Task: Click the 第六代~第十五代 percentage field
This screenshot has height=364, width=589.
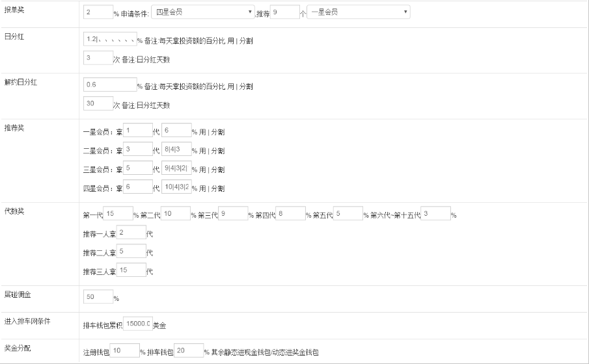Action: 436,213
